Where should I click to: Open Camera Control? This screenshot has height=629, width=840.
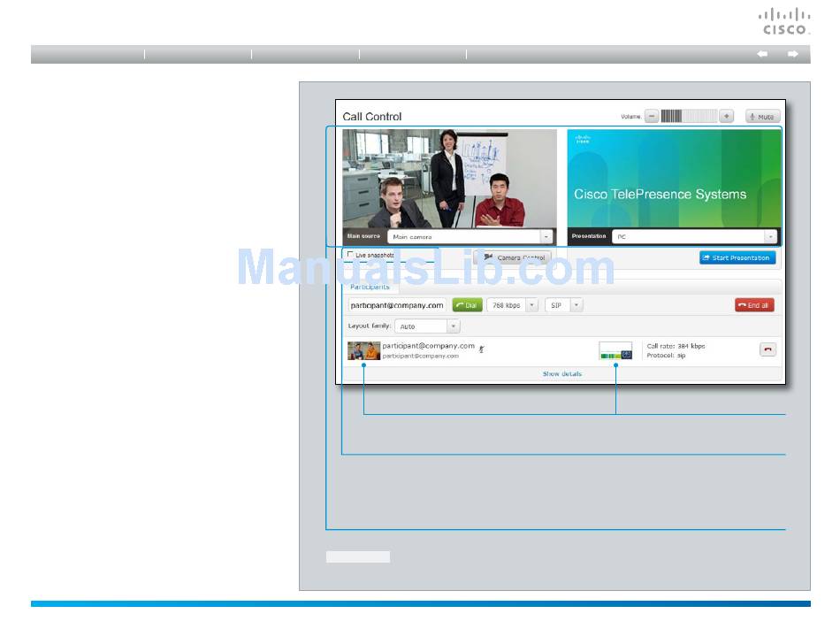coord(513,257)
